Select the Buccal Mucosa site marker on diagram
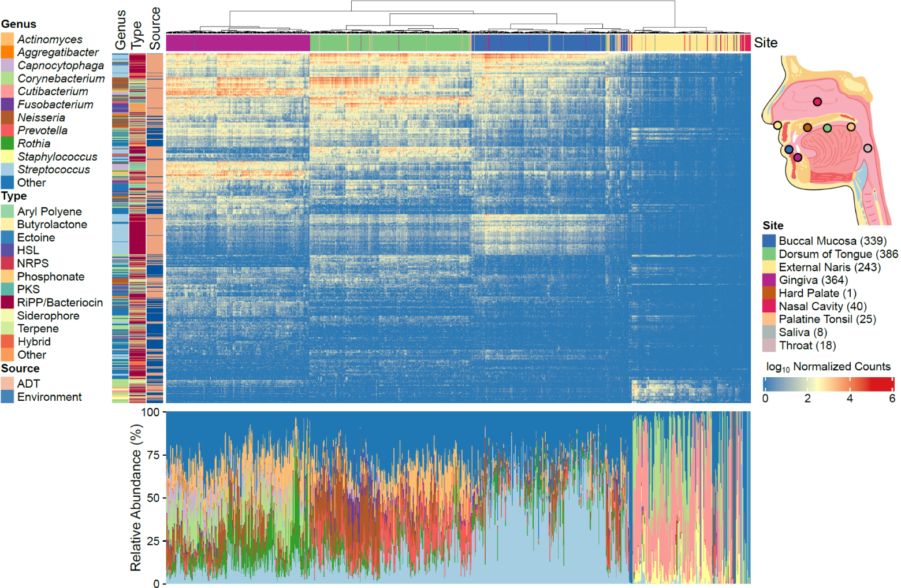 coord(789,150)
